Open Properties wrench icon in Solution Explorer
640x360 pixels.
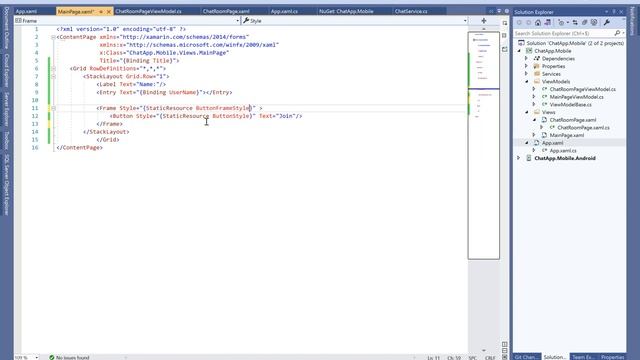607,23
